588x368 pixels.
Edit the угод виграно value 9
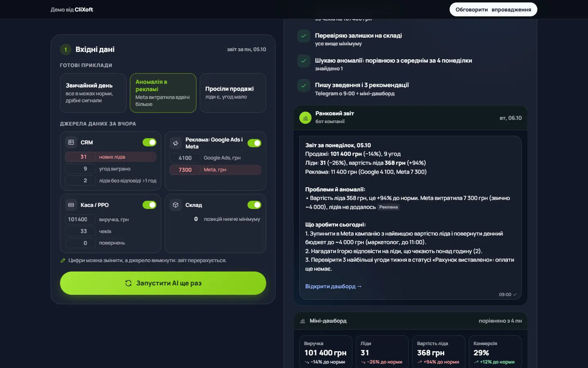(80, 169)
